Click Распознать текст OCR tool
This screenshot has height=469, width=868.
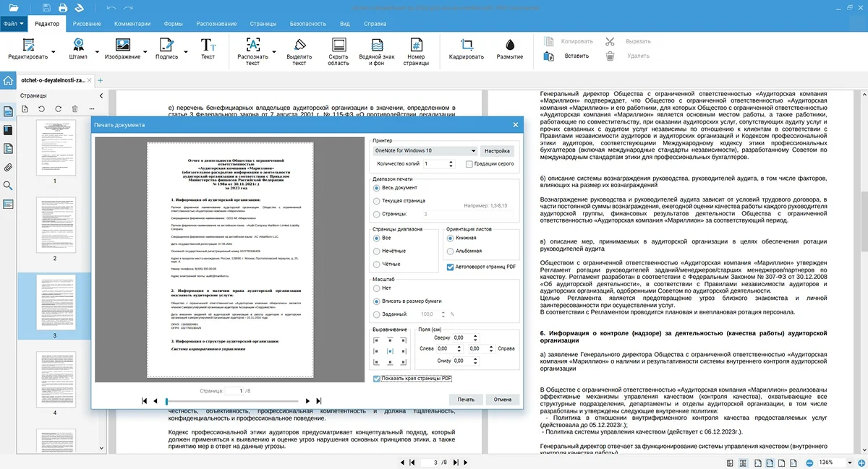(252, 51)
